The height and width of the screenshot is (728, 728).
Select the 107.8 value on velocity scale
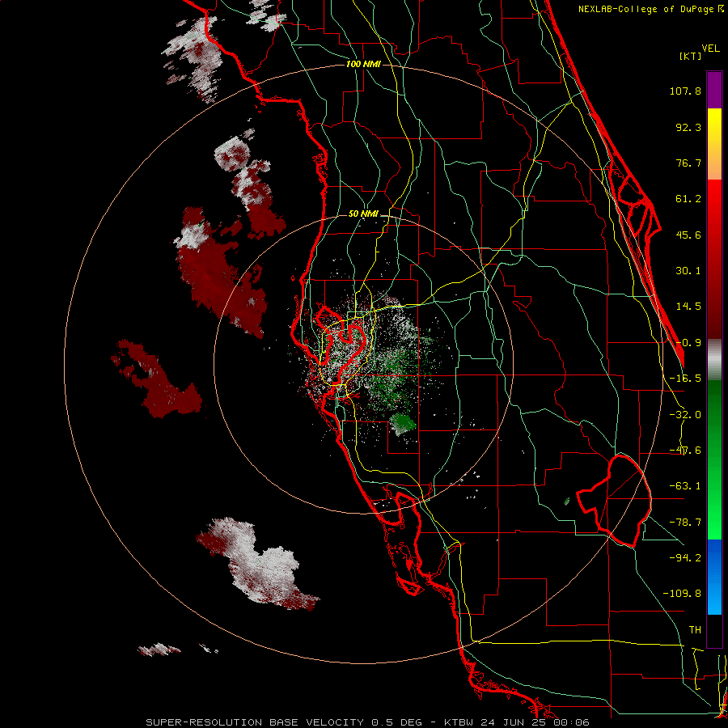pyautogui.click(x=685, y=91)
